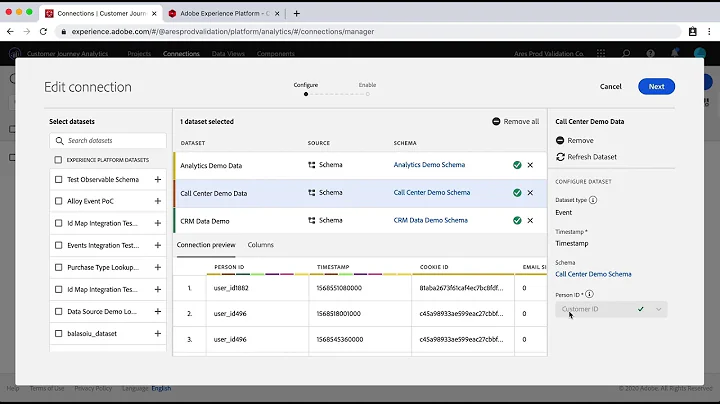Check Data Source Demo Lo... checkbox
The width and height of the screenshot is (720, 404).
(58, 311)
